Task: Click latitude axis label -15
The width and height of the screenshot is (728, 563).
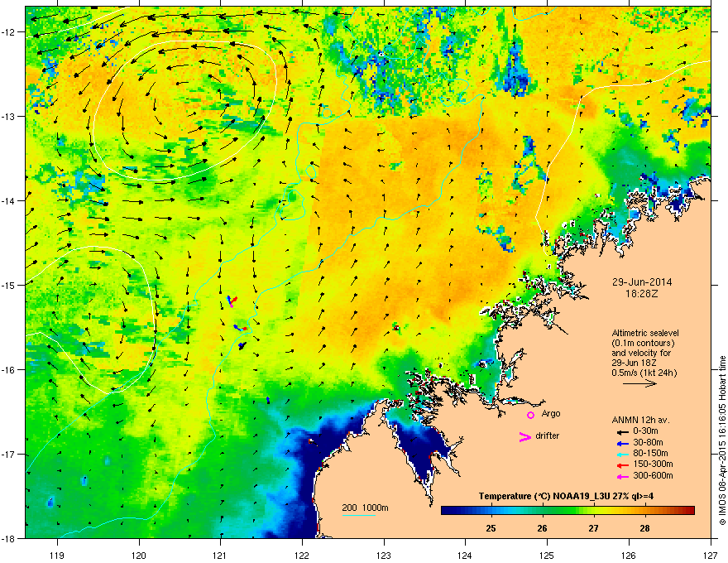Action: [x=8, y=285]
